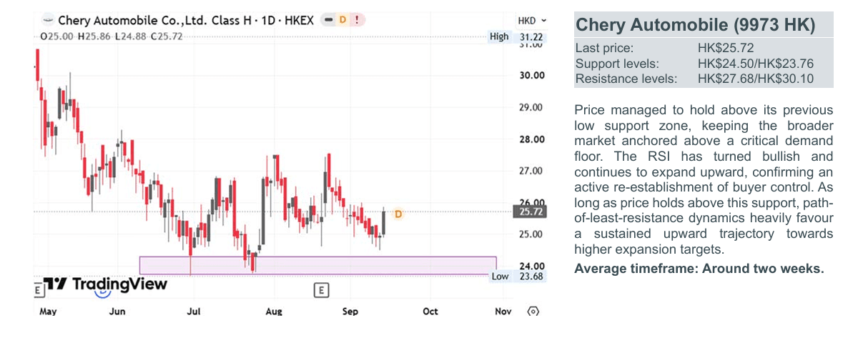This screenshot has width=868, height=363.
Task: Click the 29.00 price axis label
Action: 531,107
